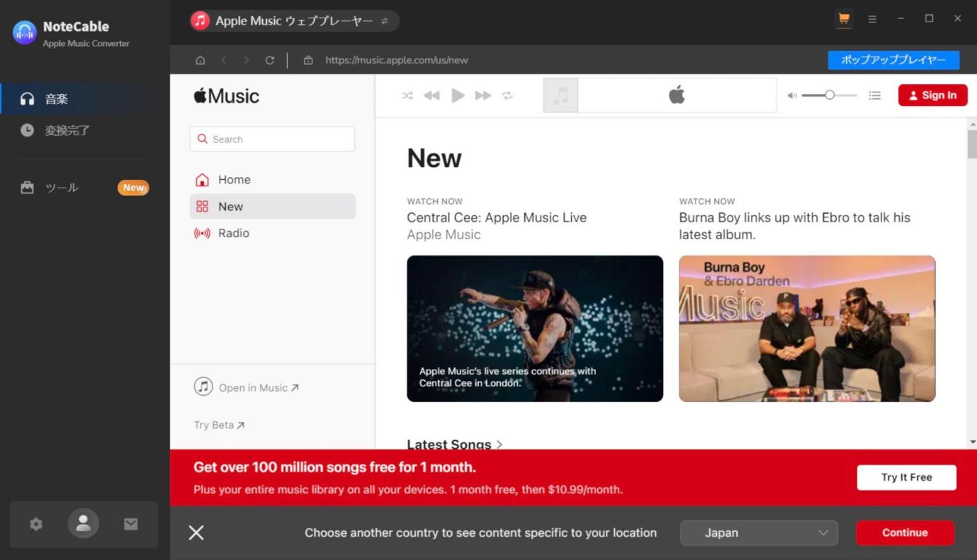
Task: Open the playing next queue list icon
Action: tap(875, 96)
